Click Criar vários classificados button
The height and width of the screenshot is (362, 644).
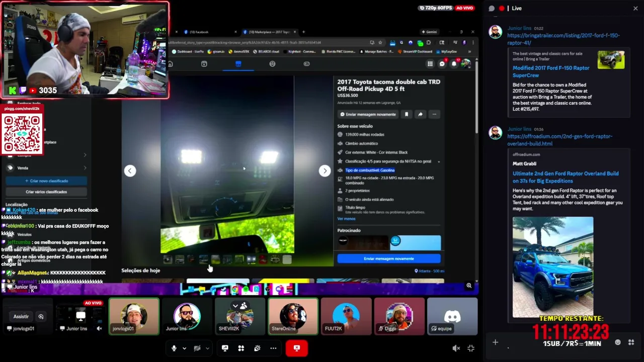click(x=46, y=192)
